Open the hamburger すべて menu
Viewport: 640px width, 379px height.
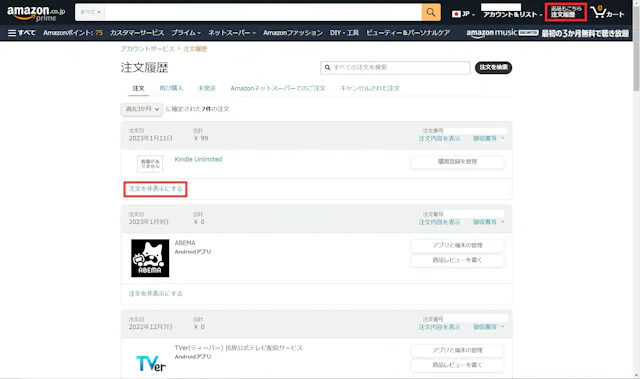pos(22,33)
